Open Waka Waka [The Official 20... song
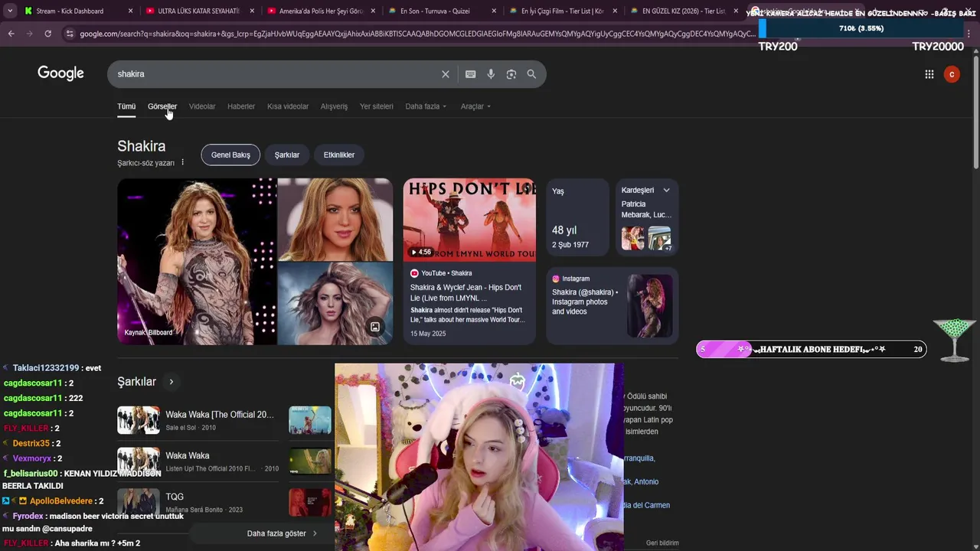This screenshot has height=551, width=980. (198, 420)
